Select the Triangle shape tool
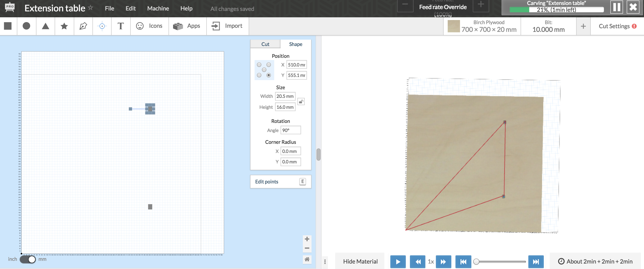Screen dimensions: 644x269 pyautogui.click(x=45, y=26)
